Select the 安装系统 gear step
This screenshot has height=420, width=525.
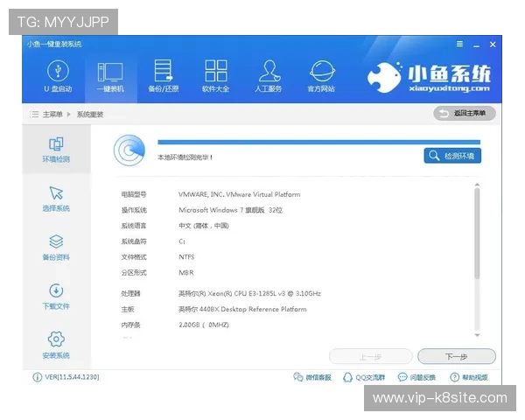click(x=56, y=346)
